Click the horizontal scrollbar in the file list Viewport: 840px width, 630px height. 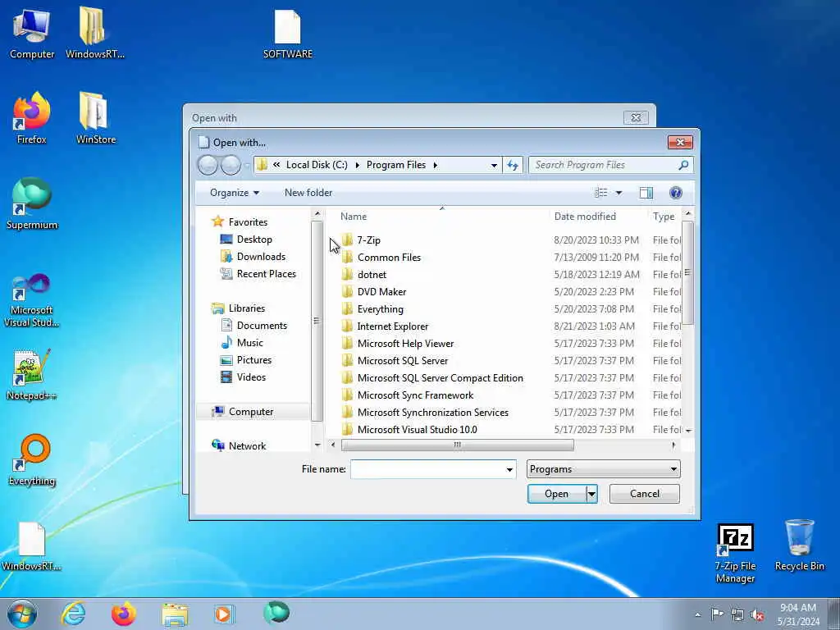(x=457, y=445)
